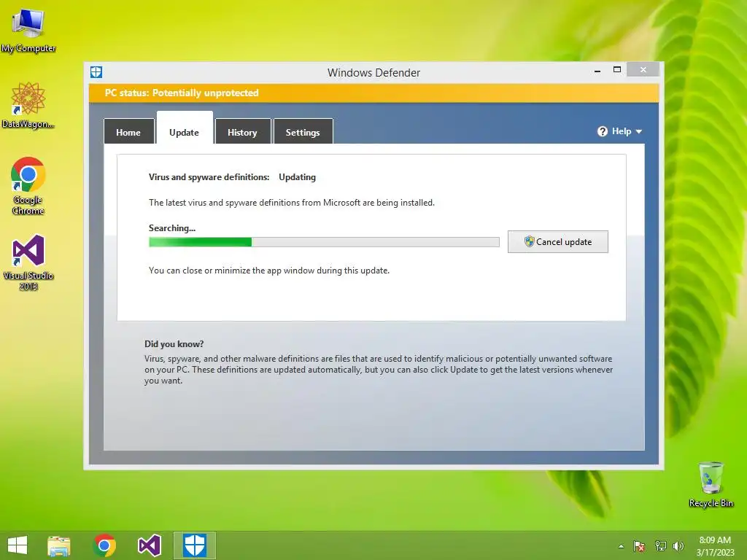
Task: Click the volume speaker tray icon
Action: 678,546
